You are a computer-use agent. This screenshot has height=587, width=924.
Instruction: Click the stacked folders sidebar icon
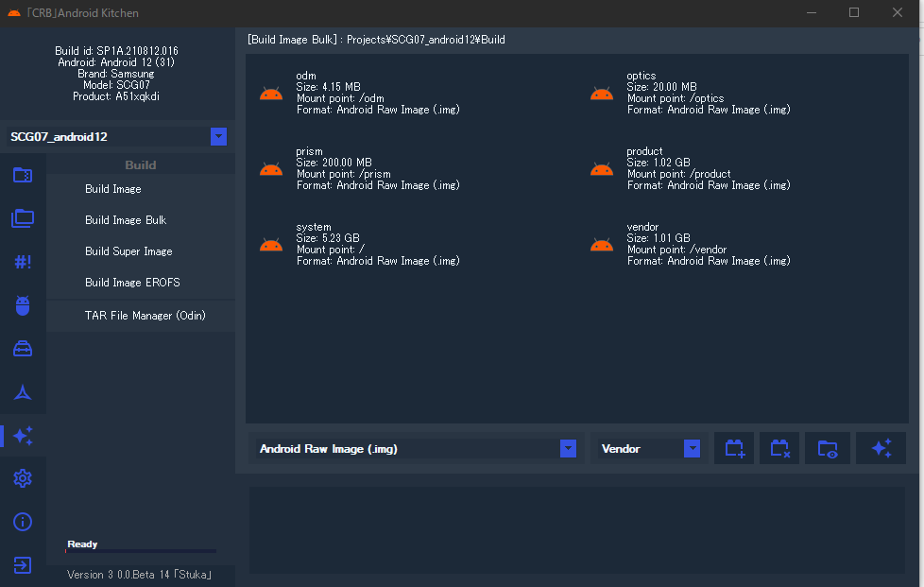click(23, 218)
